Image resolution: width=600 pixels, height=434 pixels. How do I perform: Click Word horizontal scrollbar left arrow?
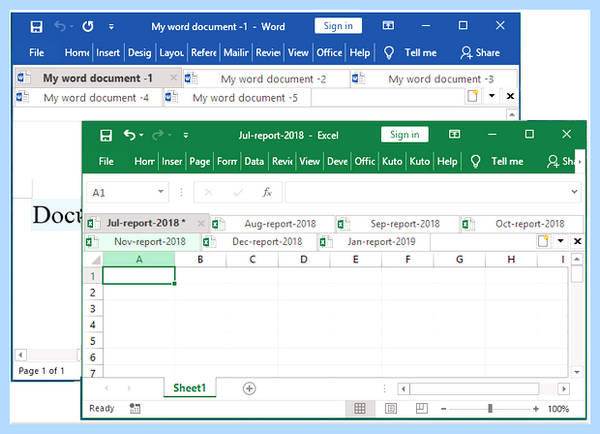click(x=21, y=355)
